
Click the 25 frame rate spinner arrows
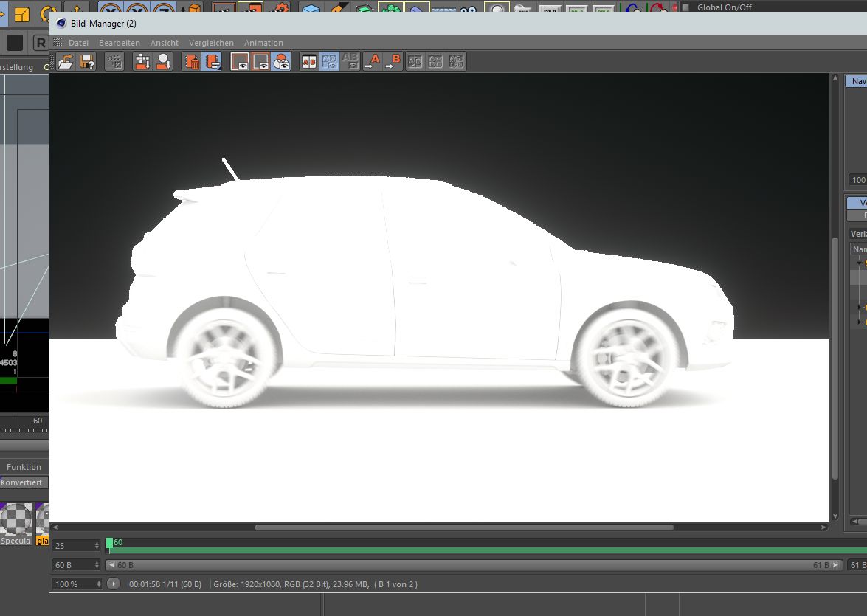coord(97,546)
